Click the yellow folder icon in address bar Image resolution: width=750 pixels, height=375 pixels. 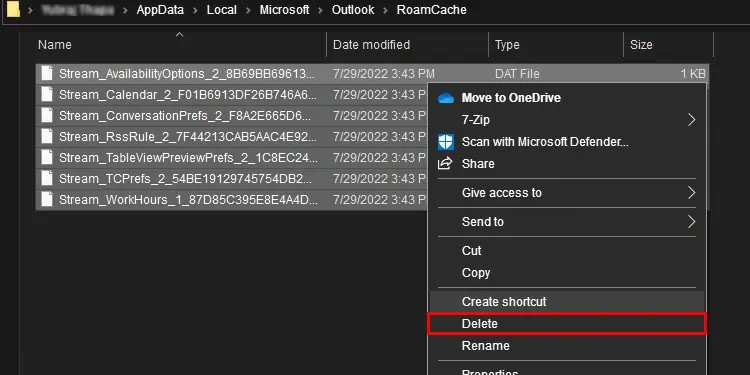point(13,9)
